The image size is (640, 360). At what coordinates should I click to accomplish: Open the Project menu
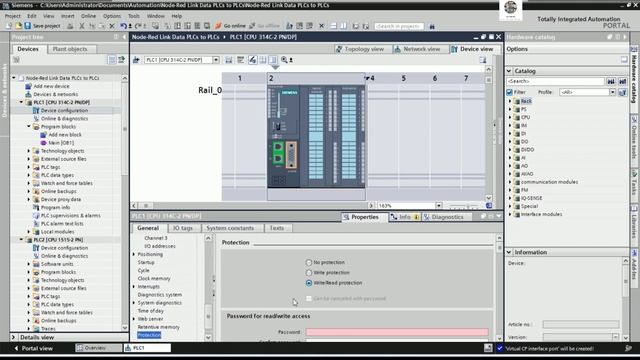[x=13, y=16]
